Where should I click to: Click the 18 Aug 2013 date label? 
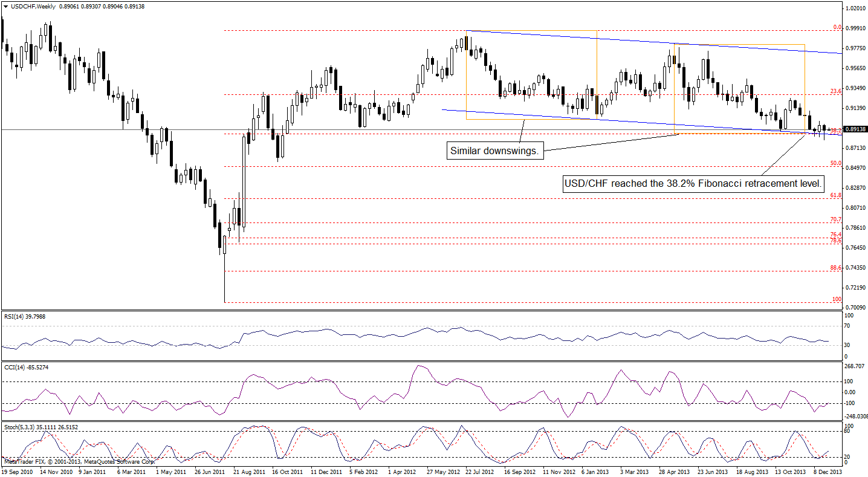(751, 471)
